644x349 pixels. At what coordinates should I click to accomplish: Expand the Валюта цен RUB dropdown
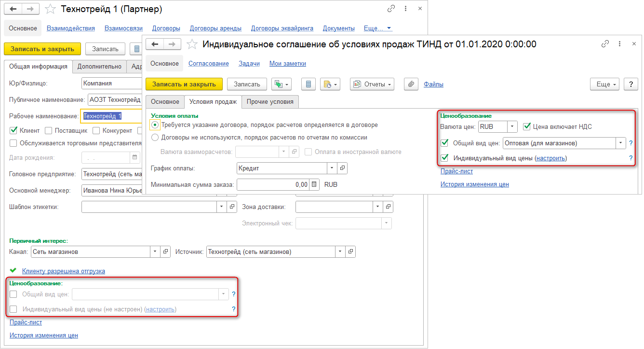(512, 127)
